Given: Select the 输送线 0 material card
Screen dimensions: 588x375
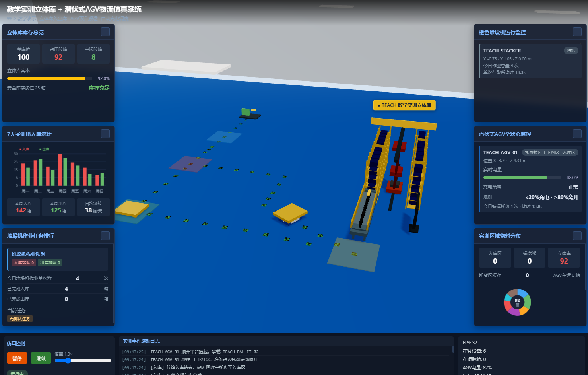Looking at the screenshot, I should [x=530, y=258].
